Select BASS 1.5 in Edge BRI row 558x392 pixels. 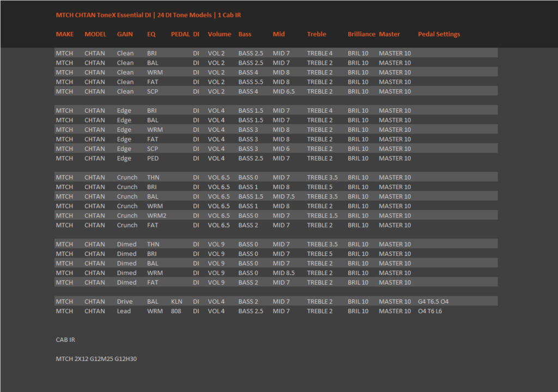pyautogui.click(x=251, y=111)
